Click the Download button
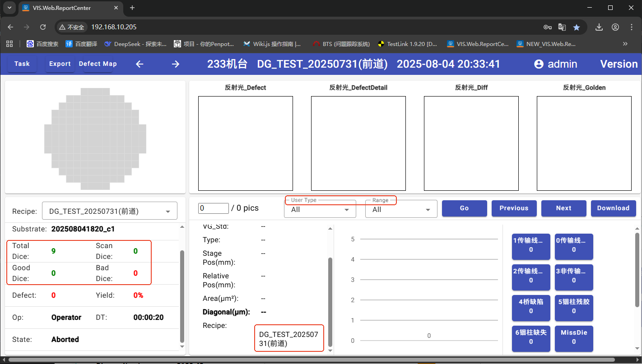Image resolution: width=642 pixels, height=364 pixels. tap(613, 208)
